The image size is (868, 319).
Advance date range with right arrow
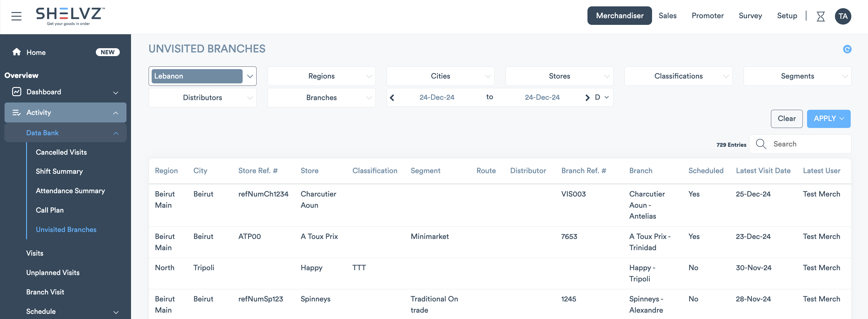pyautogui.click(x=587, y=98)
